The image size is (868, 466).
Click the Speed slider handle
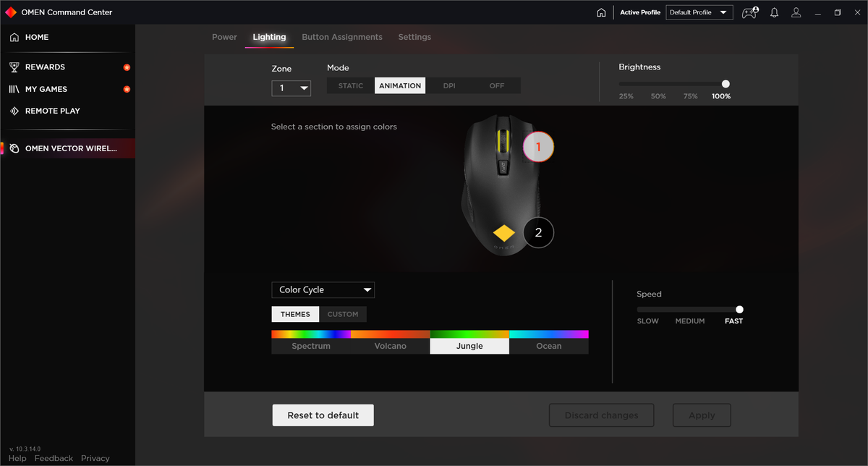[739, 309]
